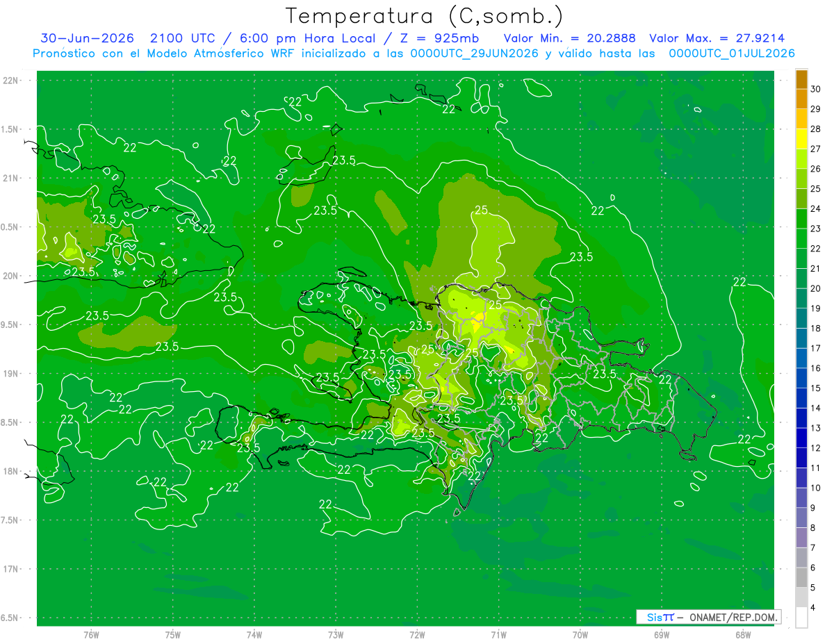This screenshot has height=644, width=834.
Task: Click the colorbar label '15'
Action: [x=815, y=388]
